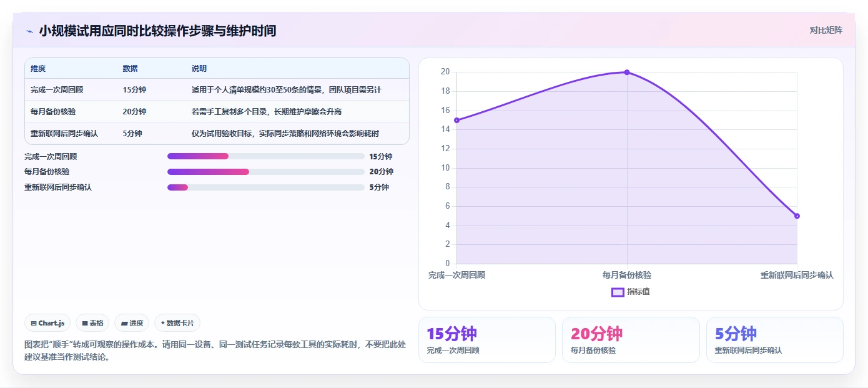Click x-axis label 完成一次周回顾

click(457, 275)
